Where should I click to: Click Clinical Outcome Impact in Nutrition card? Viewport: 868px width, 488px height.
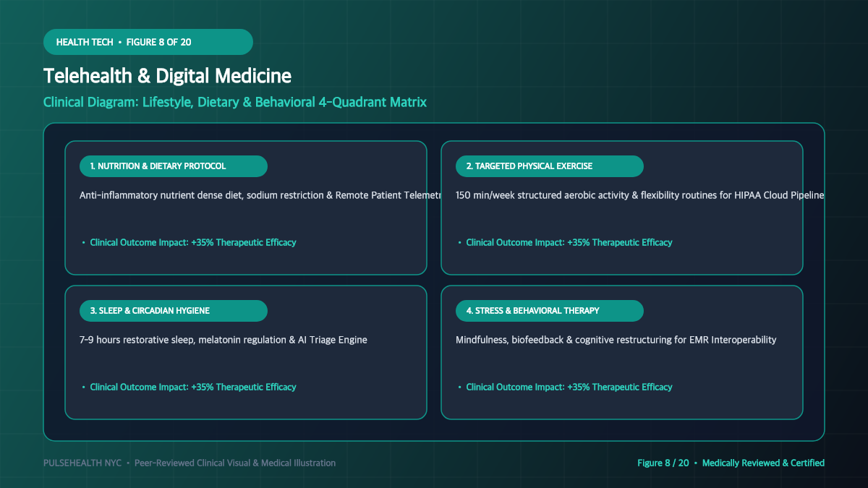pyautogui.click(x=190, y=242)
